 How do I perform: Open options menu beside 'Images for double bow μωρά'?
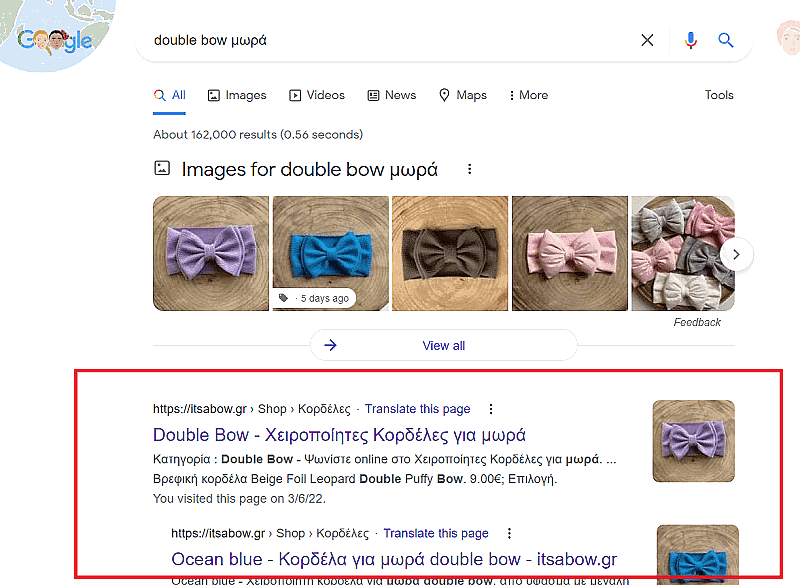[469, 169]
